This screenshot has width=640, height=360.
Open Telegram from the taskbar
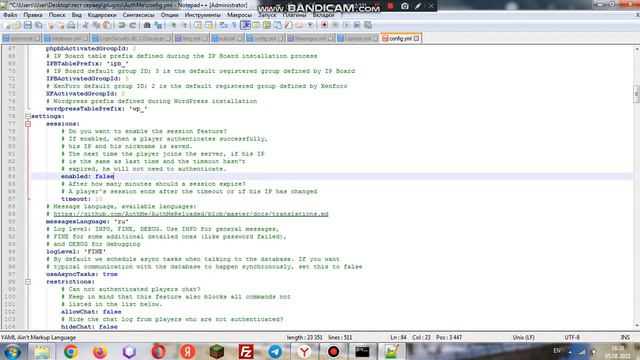(275, 351)
